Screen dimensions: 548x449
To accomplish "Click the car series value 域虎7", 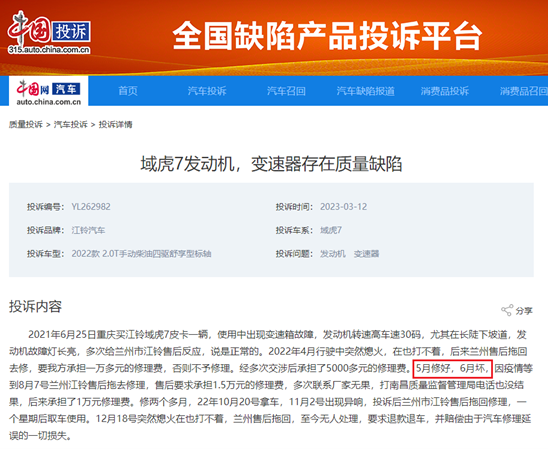I will [x=331, y=230].
